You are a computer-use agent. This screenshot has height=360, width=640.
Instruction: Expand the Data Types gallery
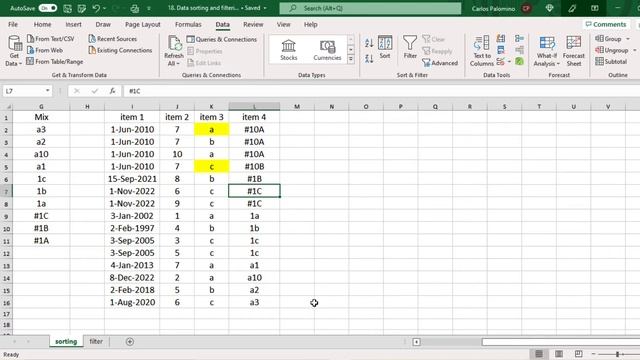351,60
